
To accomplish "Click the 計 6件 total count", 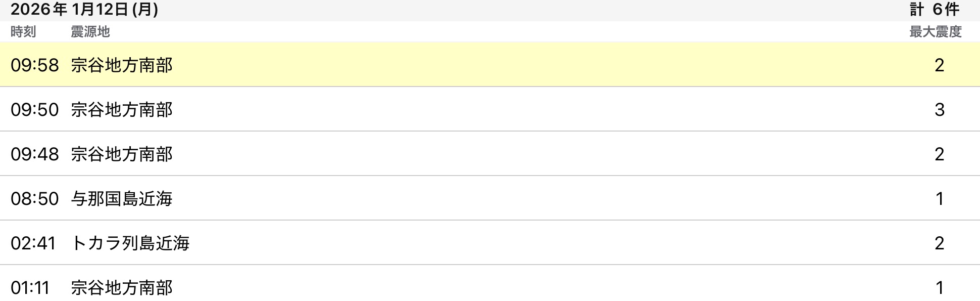I will tap(935, 10).
